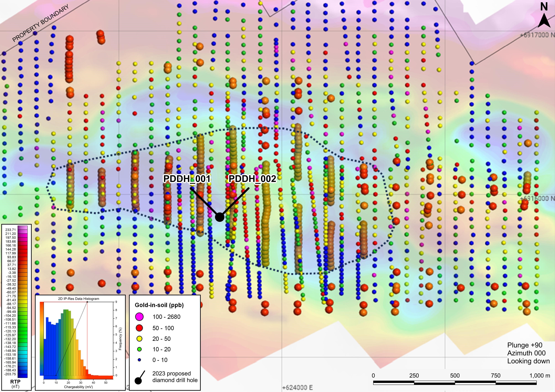Screen dimensions: 555x392
Task: Click the +624000 E grid coordinate label
Action: 297,388
